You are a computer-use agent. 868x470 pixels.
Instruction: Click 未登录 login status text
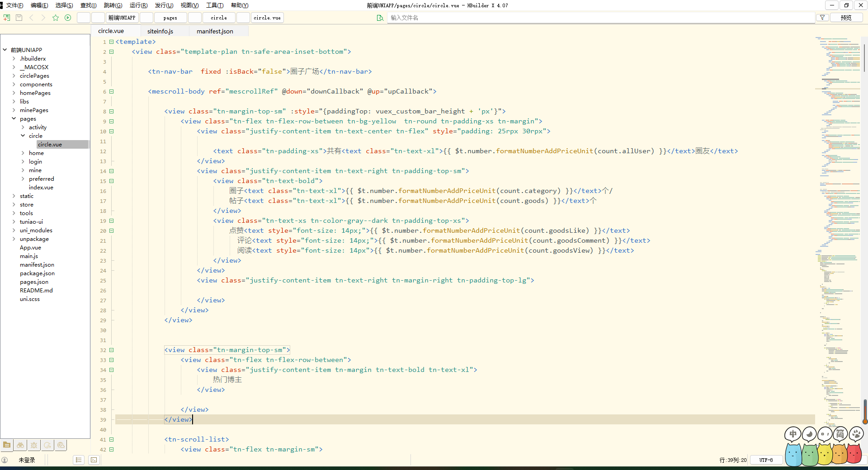point(27,460)
